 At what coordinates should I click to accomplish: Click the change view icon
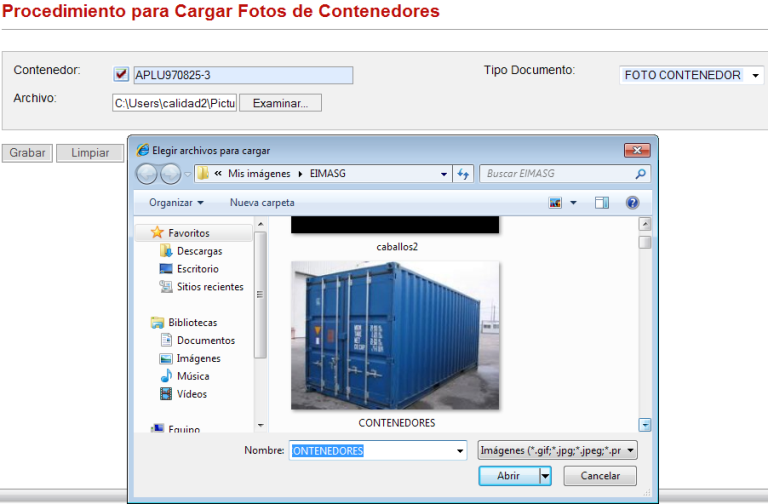555,203
